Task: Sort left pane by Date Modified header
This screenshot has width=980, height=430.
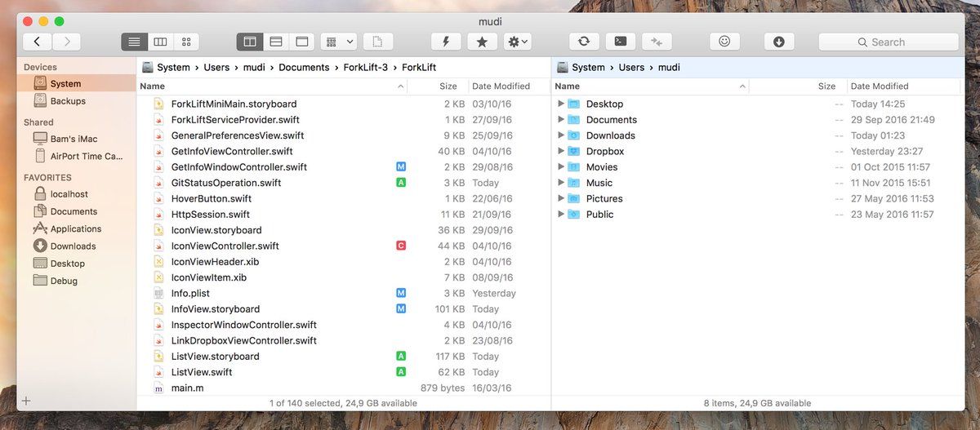Action: [501, 86]
